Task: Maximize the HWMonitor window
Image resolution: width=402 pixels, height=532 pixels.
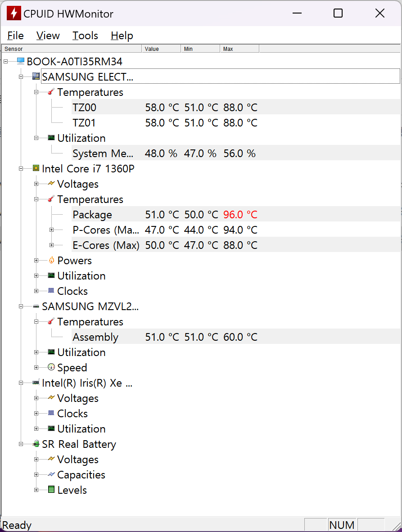Action: click(338, 13)
